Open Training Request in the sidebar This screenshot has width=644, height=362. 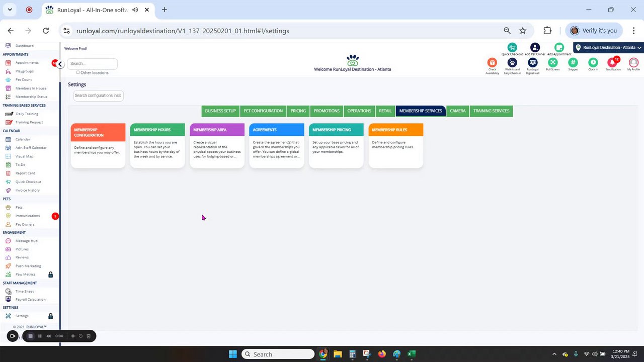point(29,122)
